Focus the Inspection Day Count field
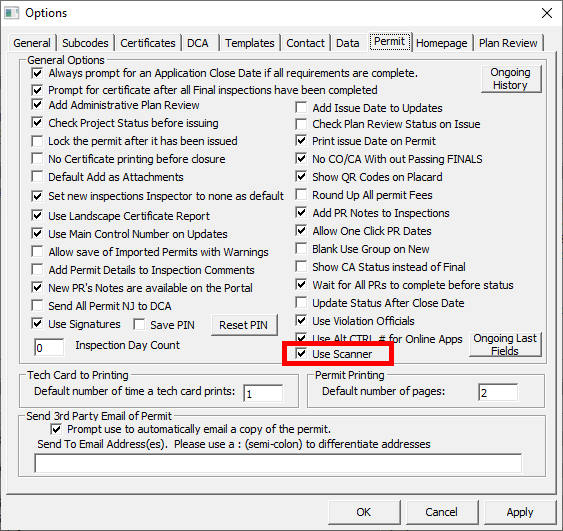Viewport: 563px width, 531px height. pos(49,348)
